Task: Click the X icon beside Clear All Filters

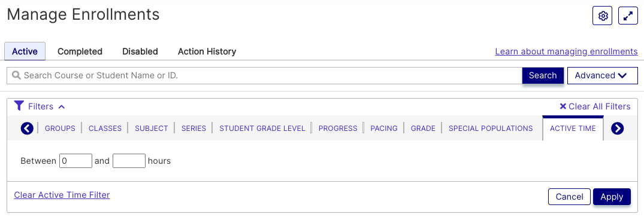Action: pyautogui.click(x=563, y=106)
